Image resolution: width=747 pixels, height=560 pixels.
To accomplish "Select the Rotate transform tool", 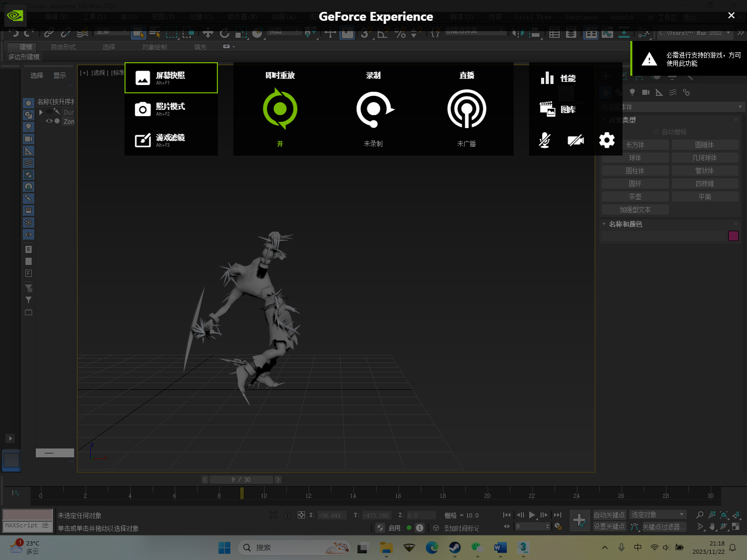I will coord(225,33).
